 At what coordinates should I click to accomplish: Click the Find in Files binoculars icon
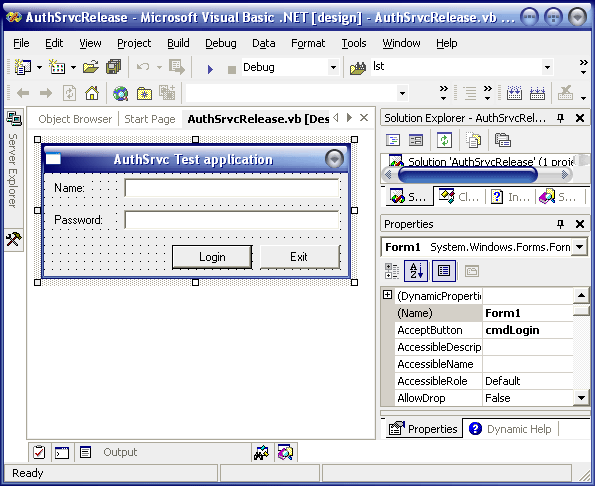point(357,68)
